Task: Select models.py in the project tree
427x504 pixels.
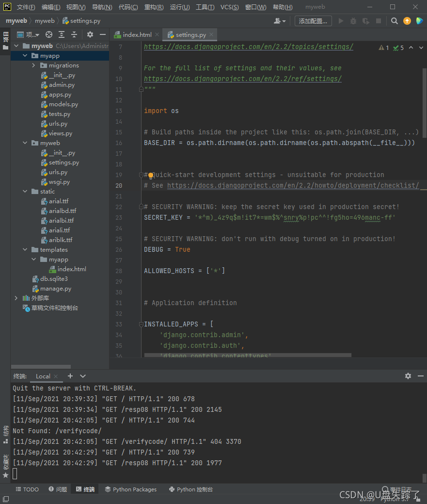Action: [x=63, y=104]
